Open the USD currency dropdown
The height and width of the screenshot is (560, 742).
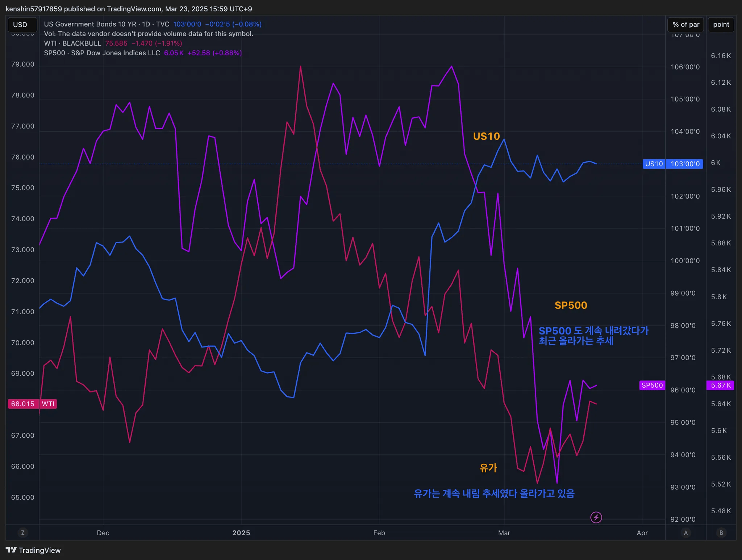coord(22,25)
